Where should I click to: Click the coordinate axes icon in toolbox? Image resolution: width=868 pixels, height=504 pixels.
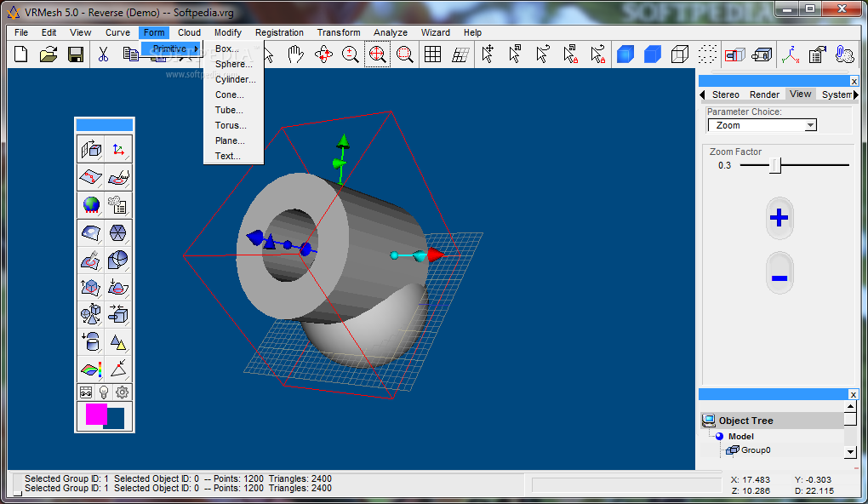(x=117, y=150)
